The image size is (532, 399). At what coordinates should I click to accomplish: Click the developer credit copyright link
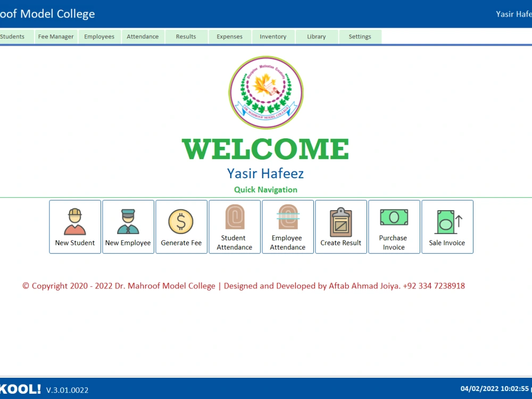[x=244, y=286]
